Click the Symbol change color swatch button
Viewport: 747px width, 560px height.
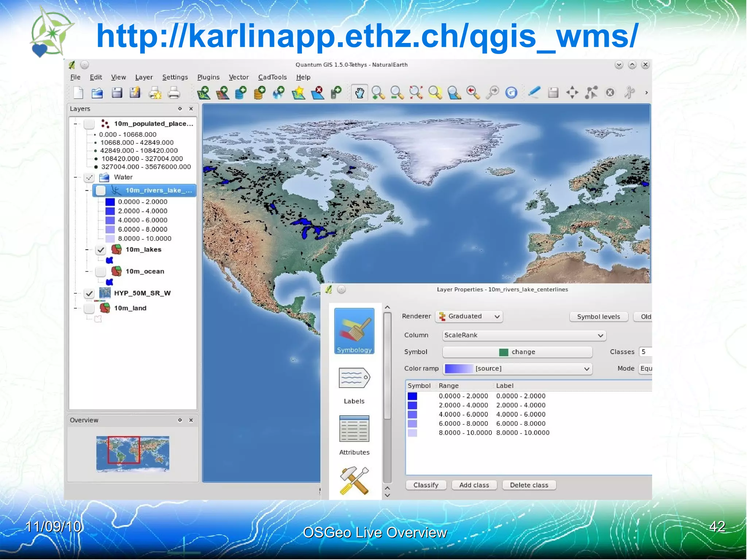pos(517,352)
